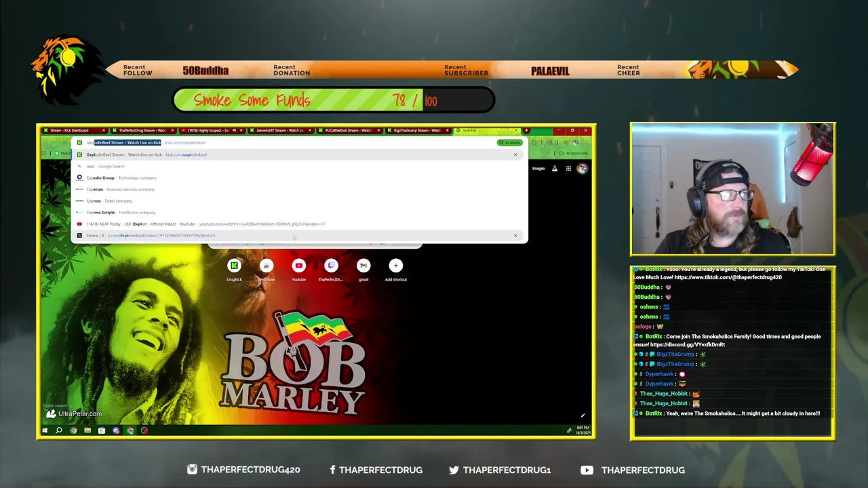Open the All Bookmarks folder
The width and height of the screenshot is (868, 488).
click(574, 153)
